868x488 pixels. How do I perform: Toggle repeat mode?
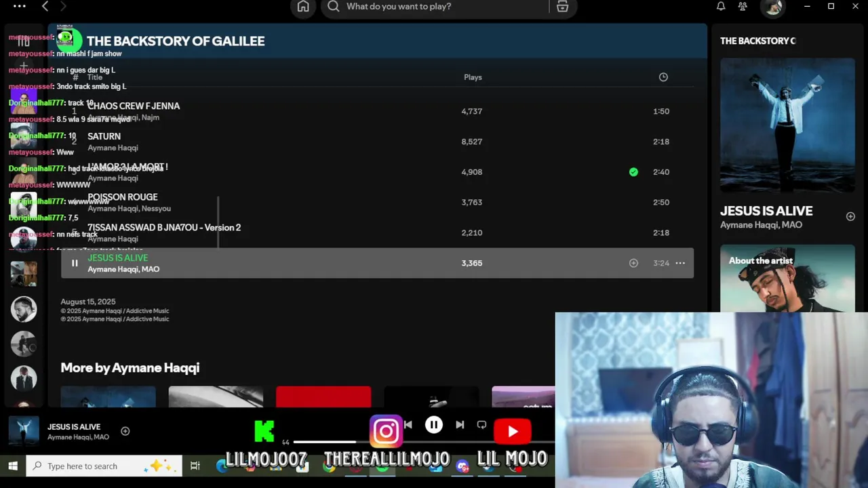pyautogui.click(x=481, y=425)
